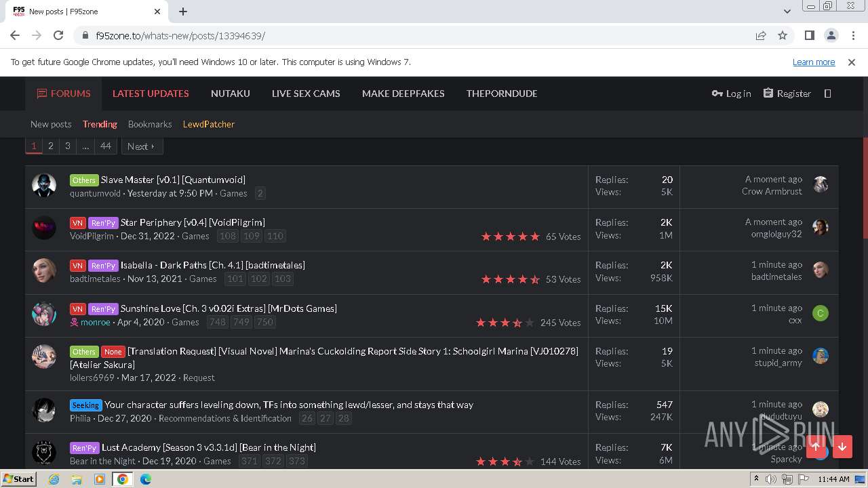This screenshot has width=868, height=488.
Task: Expand the page jump ellipsis
Action: click(85, 146)
